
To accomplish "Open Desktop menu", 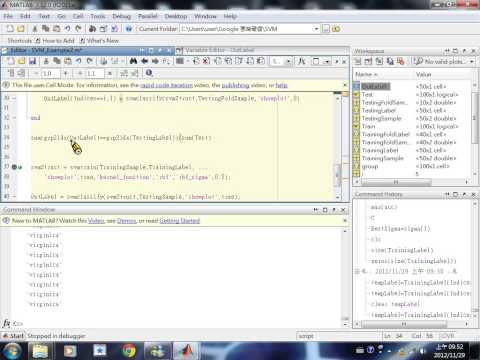I will coord(176,16).
